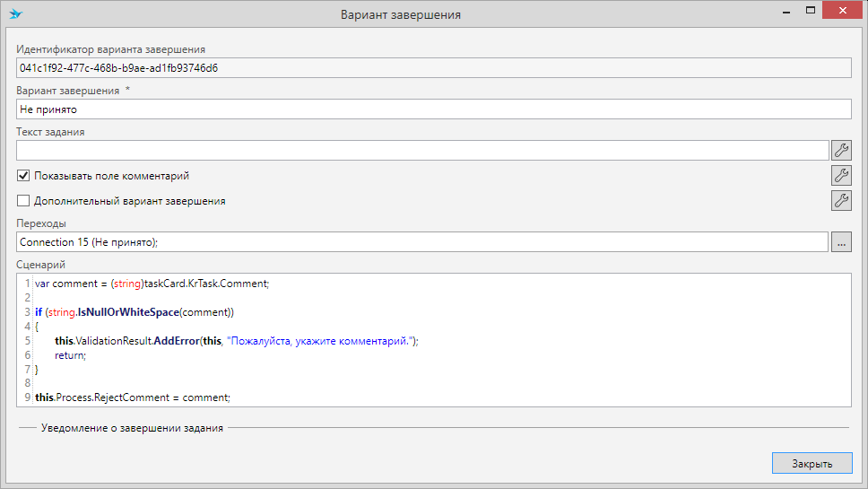Click wrench icon for Дополнительный вариант завершения

840,200
